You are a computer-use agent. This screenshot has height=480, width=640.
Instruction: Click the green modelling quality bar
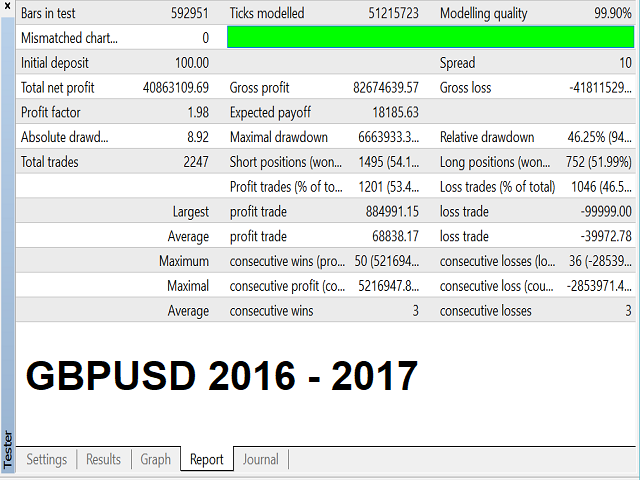[431, 37]
